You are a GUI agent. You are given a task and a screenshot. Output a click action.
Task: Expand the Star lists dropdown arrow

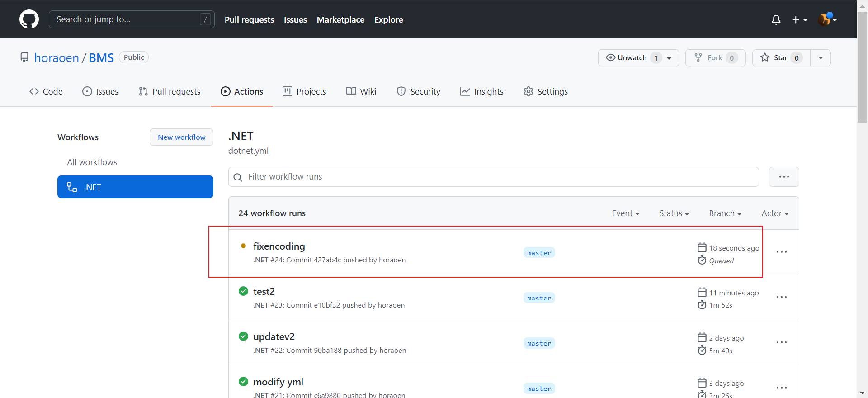pos(821,58)
